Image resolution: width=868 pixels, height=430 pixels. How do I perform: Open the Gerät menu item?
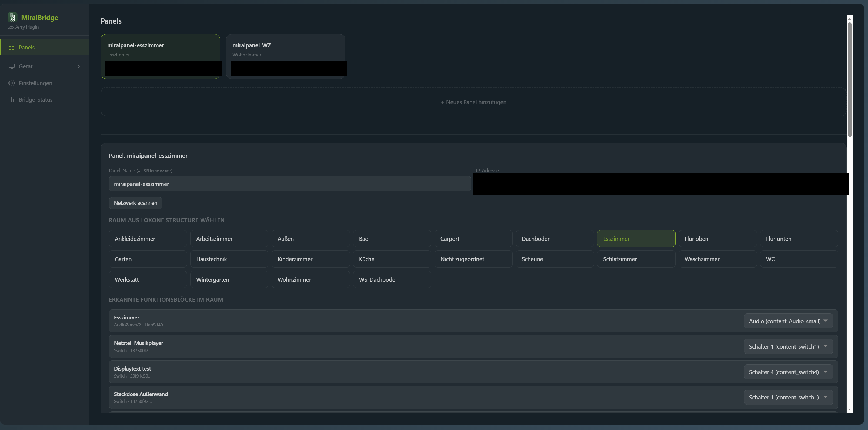tap(45, 66)
